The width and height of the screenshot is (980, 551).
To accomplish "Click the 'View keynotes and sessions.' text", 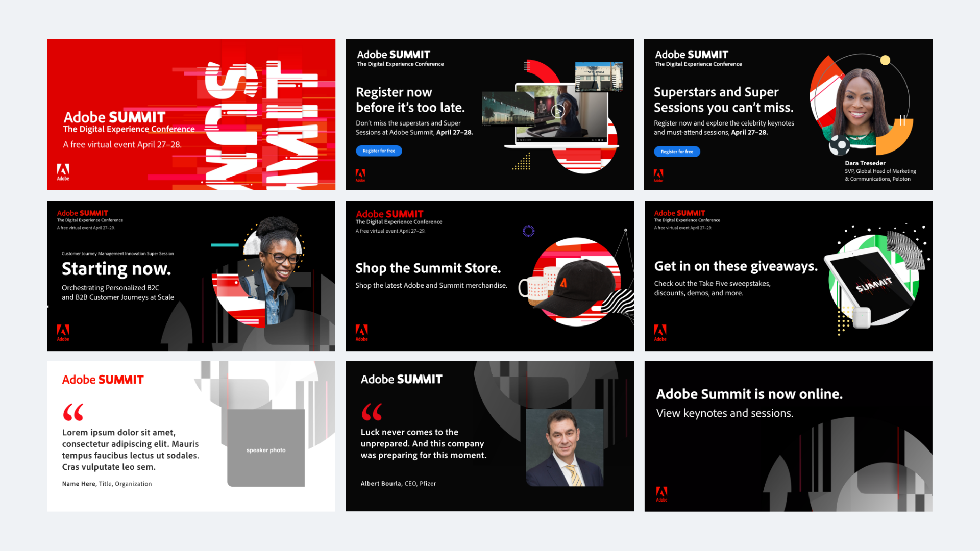I will pos(725,413).
